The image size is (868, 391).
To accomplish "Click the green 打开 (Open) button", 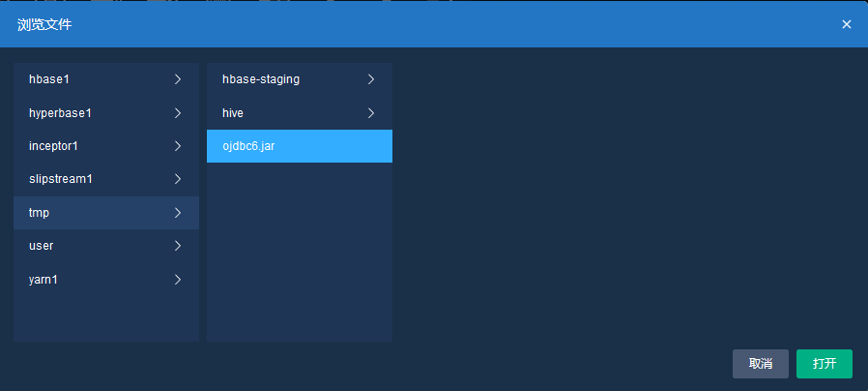I will click(824, 364).
